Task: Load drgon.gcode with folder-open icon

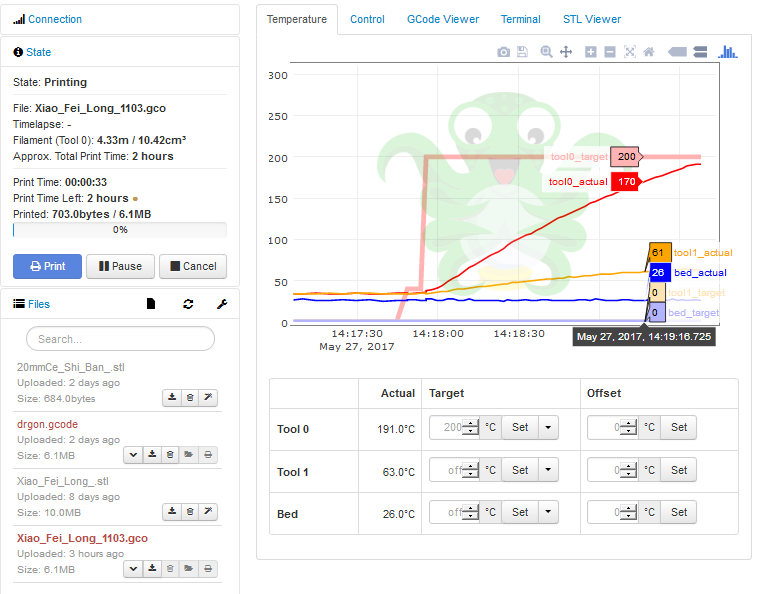Action: pyautogui.click(x=189, y=455)
